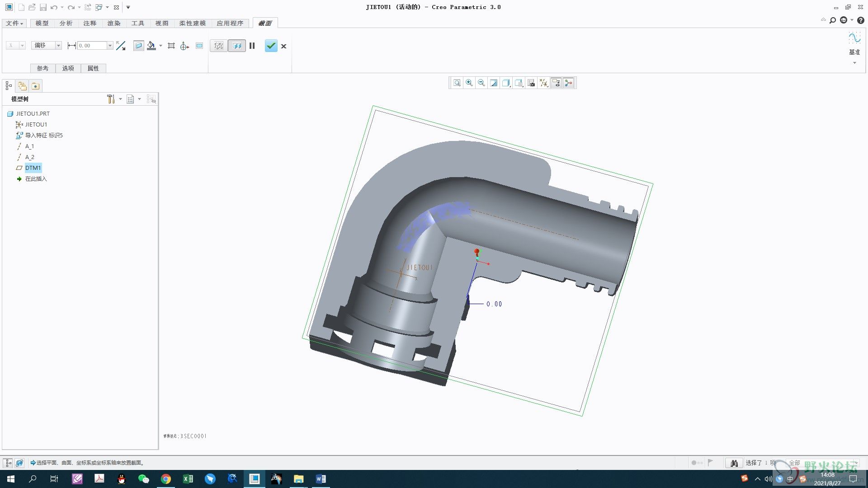Image resolution: width=868 pixels, height=488 pixels.
Task: Switch to the 工具 ribbon tab
Action: pyautogui.click(x=138, y=23)
